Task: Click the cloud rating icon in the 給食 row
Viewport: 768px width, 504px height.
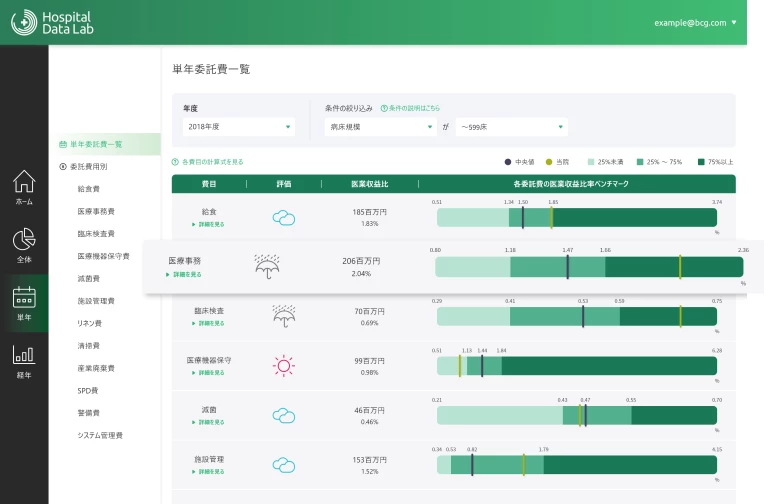Action: pyautogui.click(x=284, y=217)
